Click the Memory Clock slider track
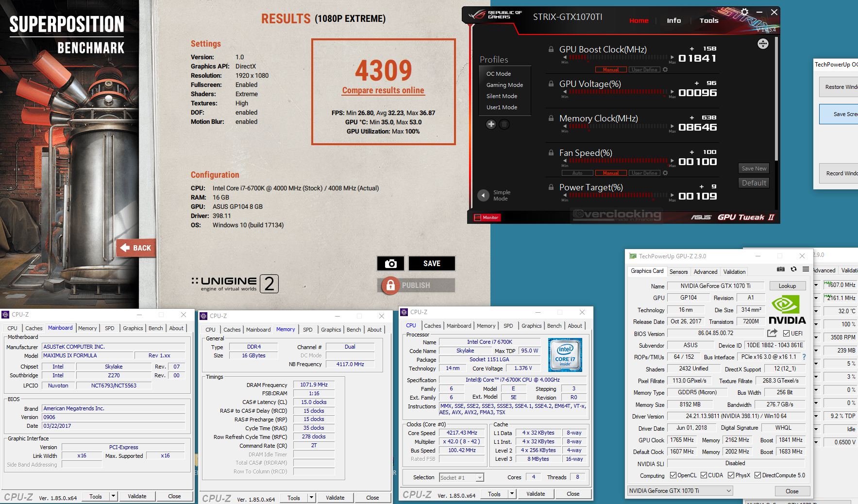Viewport: 858px width, 504px height. coord(619,126)
